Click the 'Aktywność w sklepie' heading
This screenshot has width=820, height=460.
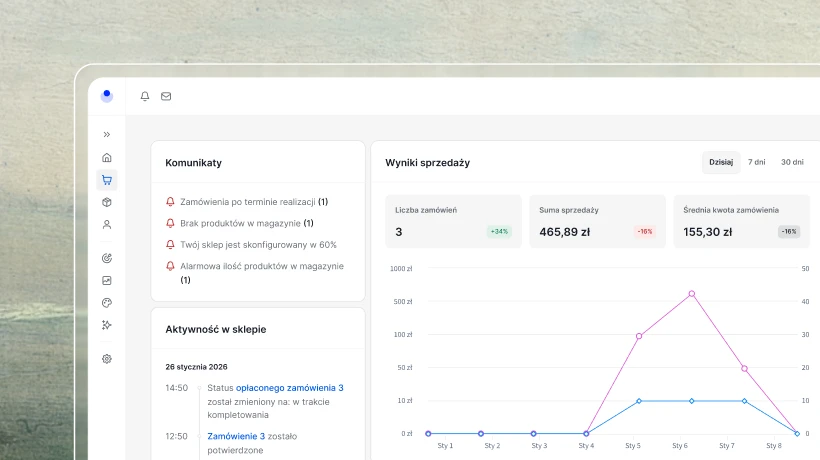[215, 329]
